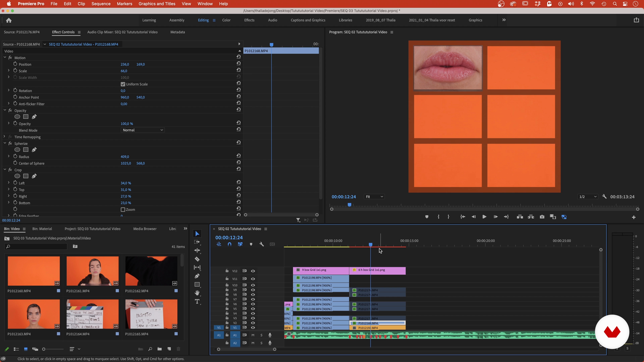Select the Hand tool

click(x=197, y=293)
